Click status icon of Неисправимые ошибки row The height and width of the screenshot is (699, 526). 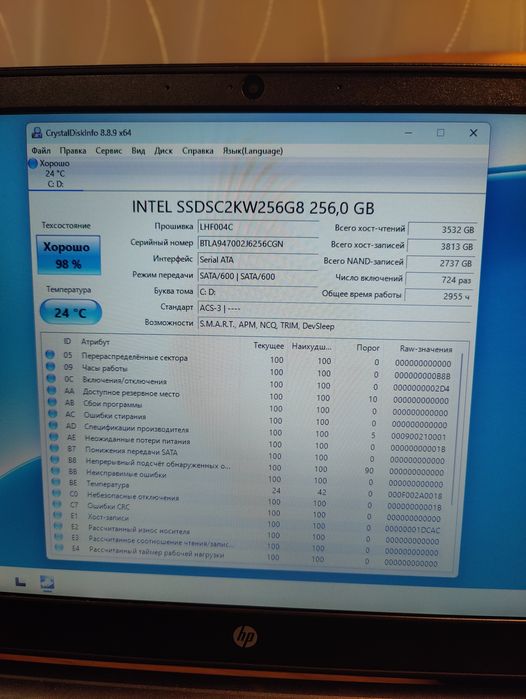(x=55, y=470)
